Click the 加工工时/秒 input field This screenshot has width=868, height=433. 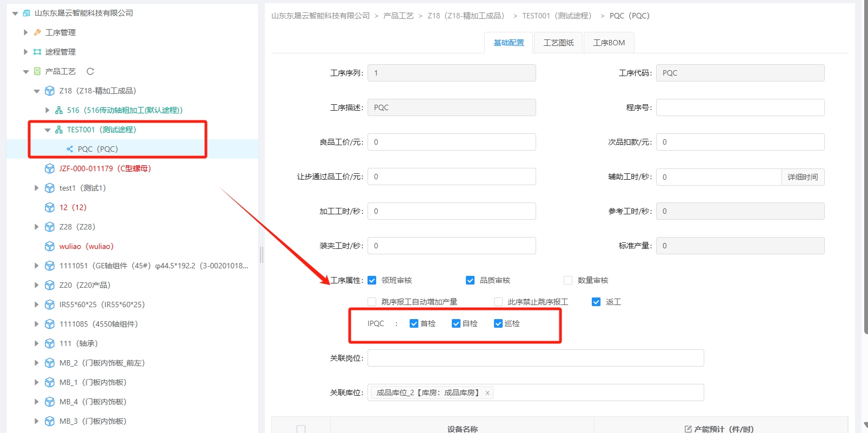pos(451,211)
